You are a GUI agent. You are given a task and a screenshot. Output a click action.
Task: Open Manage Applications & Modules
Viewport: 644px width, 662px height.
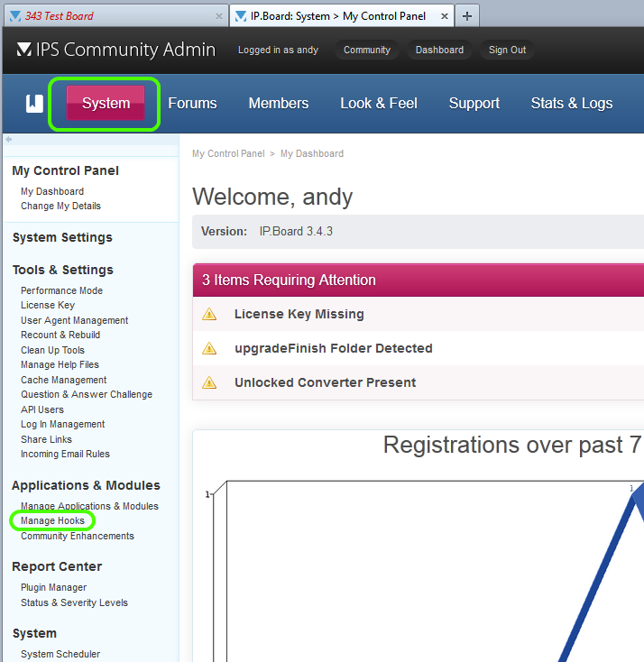89,506
